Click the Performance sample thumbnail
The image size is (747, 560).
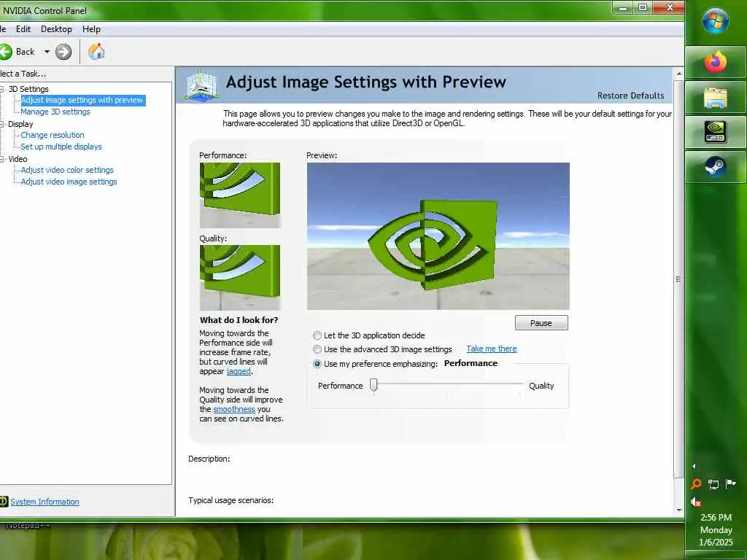click(x=239, y=195)
